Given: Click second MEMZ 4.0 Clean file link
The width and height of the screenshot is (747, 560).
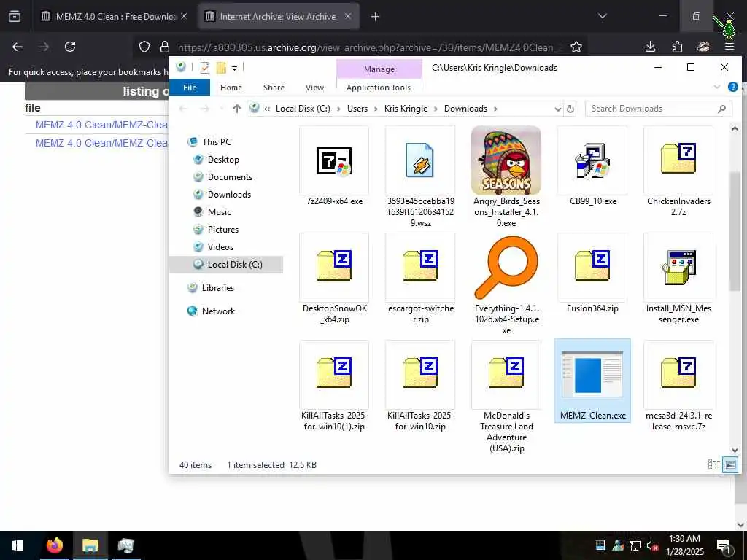Looking at the screenshot, I should [x=101, y=143].
